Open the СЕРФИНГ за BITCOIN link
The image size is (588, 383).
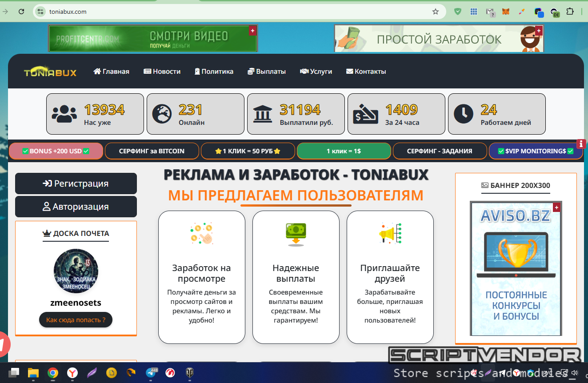coord(152,151)
